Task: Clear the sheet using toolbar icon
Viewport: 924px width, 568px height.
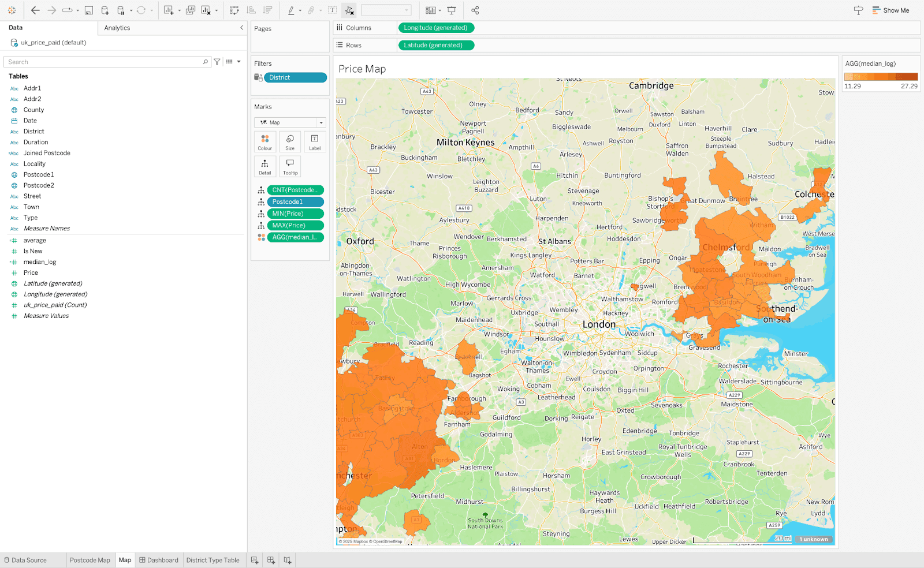Action: tap(206, 10)
